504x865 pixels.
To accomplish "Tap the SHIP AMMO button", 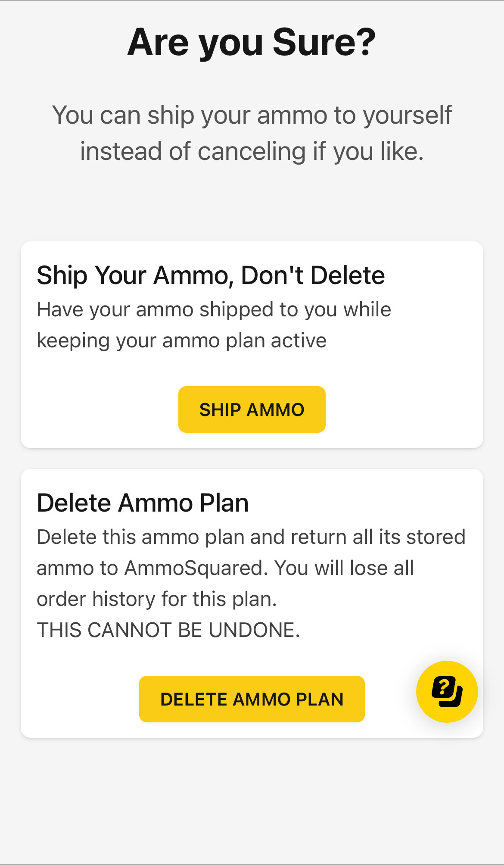I will point(252,409).
